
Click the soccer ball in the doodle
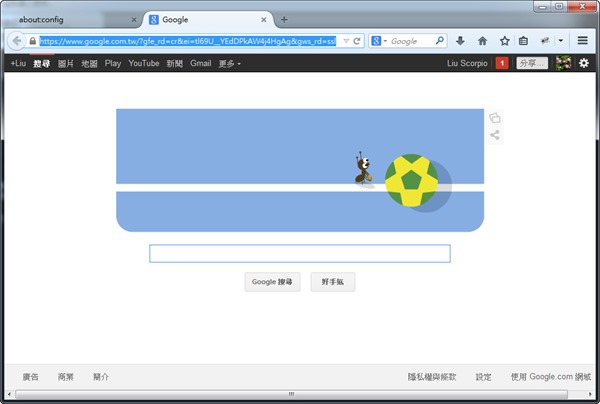point(411,181)
